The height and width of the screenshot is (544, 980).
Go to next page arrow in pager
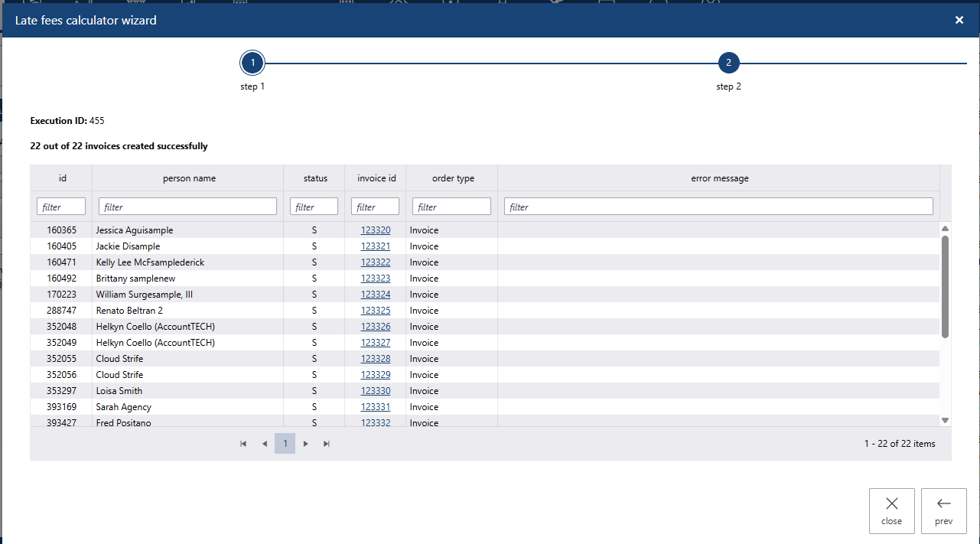(x=306, y=444)
